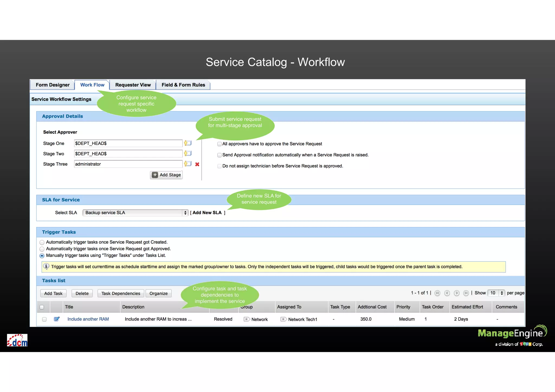Go to first page of tasks list

coord(437,293)
